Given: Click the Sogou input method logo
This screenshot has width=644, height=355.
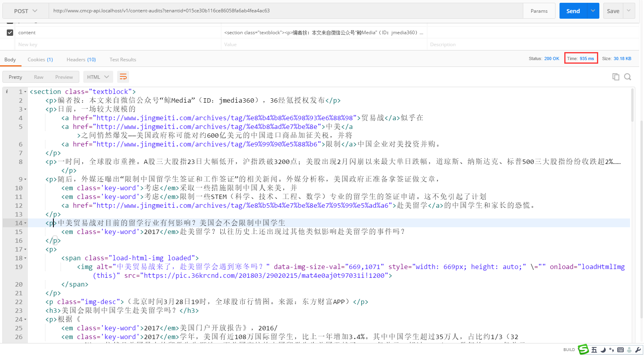Looking at the screenshot, I should pos(583,349).
